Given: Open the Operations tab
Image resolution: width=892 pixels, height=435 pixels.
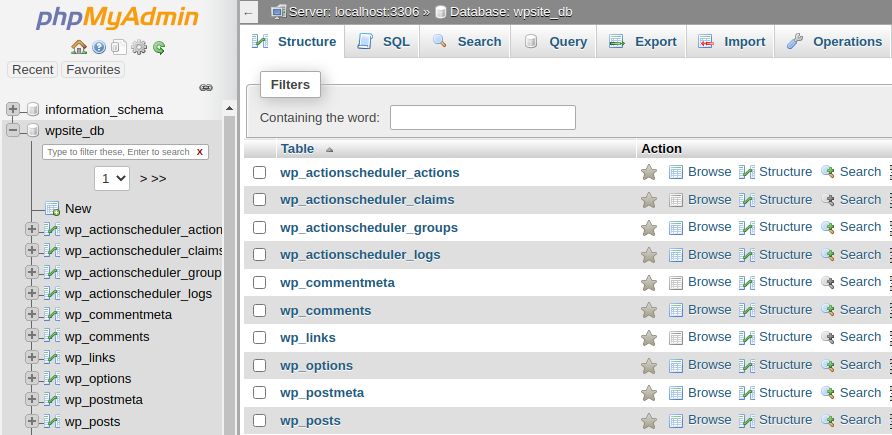Looking at the screenshot, I should [833, 42].
